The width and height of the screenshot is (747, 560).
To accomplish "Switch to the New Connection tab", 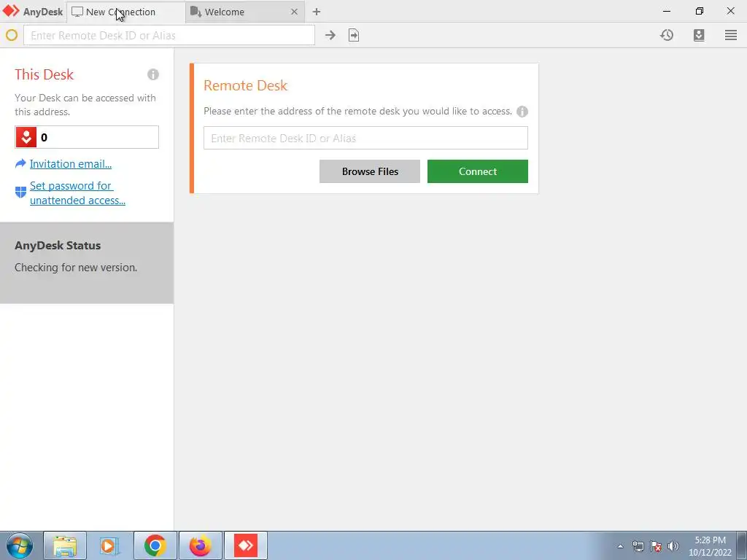I will point(125,12).
